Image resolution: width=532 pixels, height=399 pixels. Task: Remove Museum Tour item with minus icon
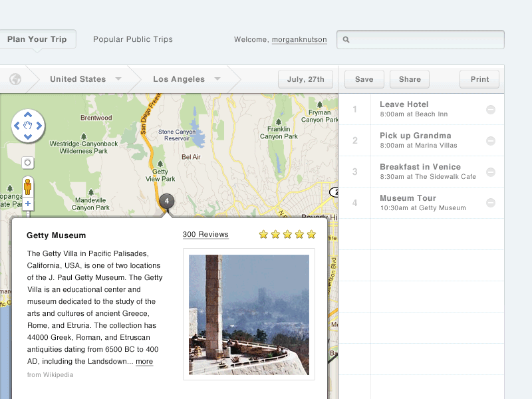[491, 203]
